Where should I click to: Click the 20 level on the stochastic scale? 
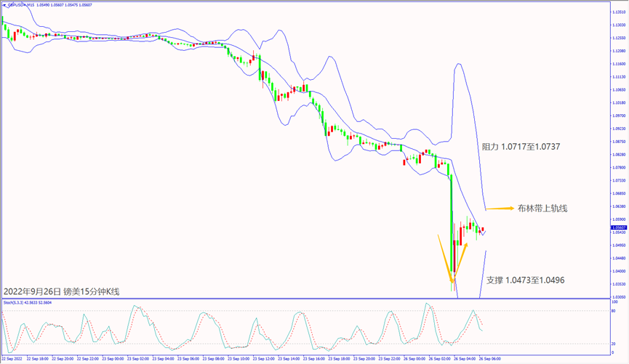tap(614, 344)
